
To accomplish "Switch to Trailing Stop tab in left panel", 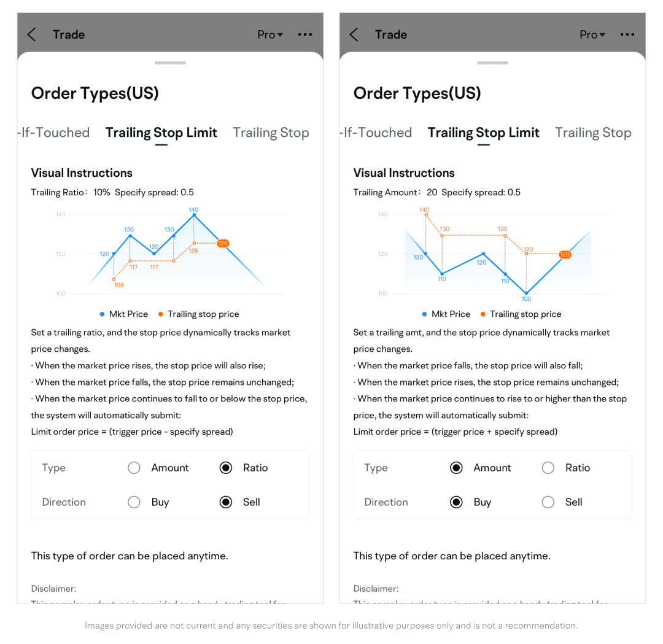I will (271, 133).
